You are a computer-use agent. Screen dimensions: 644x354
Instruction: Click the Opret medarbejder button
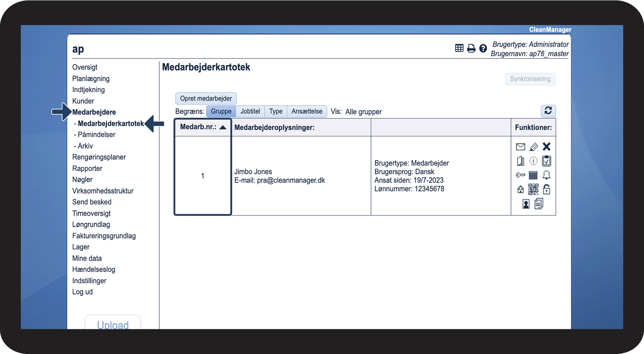206,98
